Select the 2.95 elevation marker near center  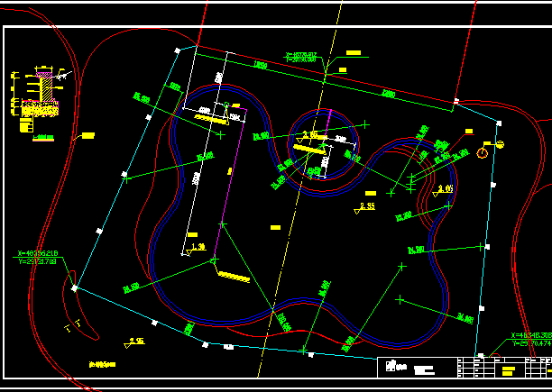tap(366, 207)
